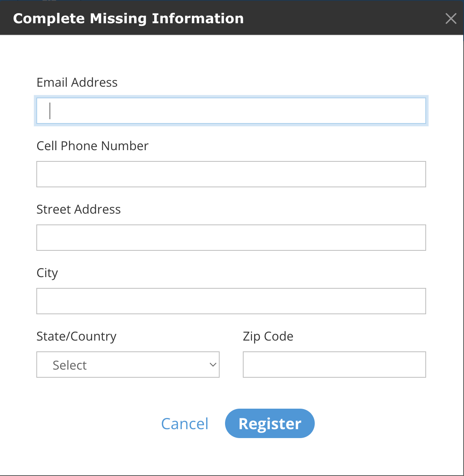Select the City text field
This screenshot has width=464, height=476.
[231, 301]
